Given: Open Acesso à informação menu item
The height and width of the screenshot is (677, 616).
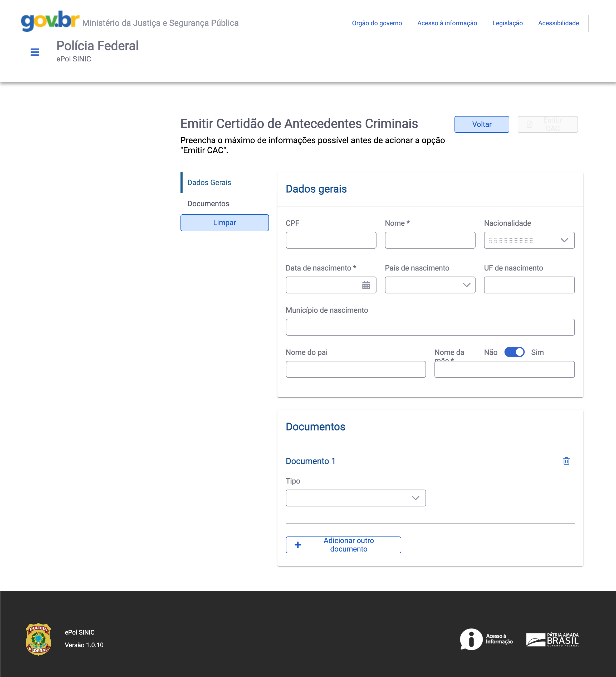Looking at the screenshot, I should [447, 23].
